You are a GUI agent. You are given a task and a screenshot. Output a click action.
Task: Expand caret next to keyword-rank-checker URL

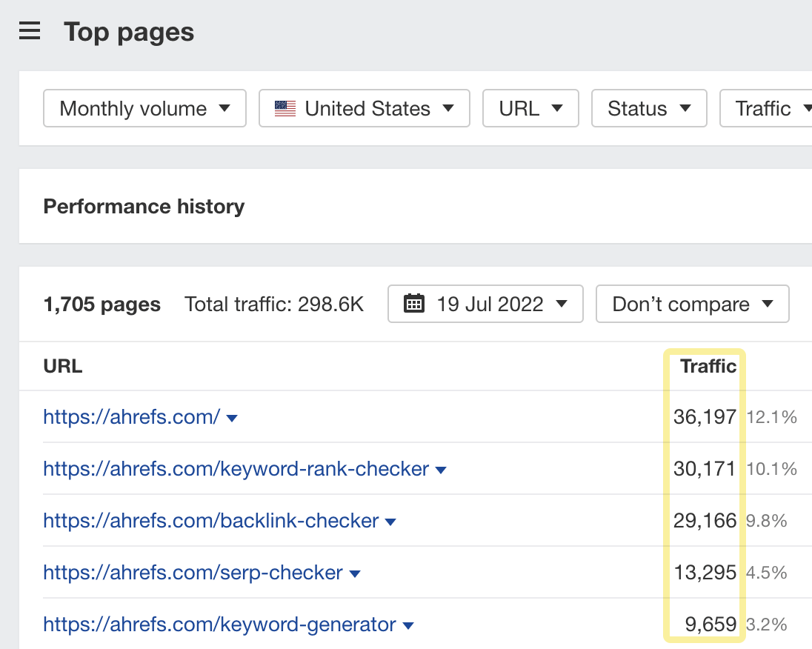pos(441,470)
